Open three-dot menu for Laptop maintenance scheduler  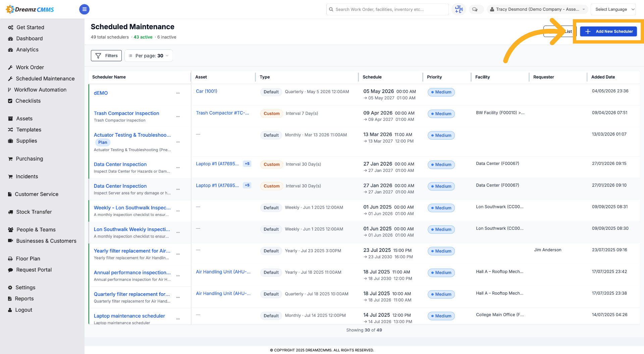(x=178, y=319)
